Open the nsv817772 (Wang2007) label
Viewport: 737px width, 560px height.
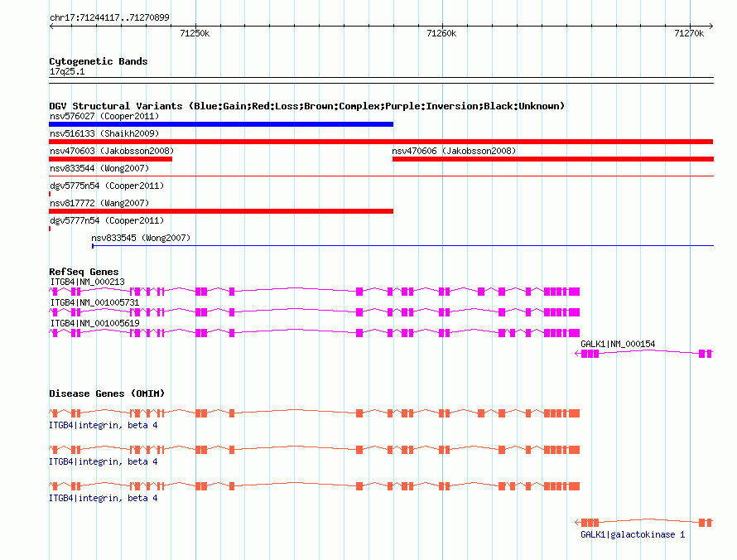tap(99, 203)
